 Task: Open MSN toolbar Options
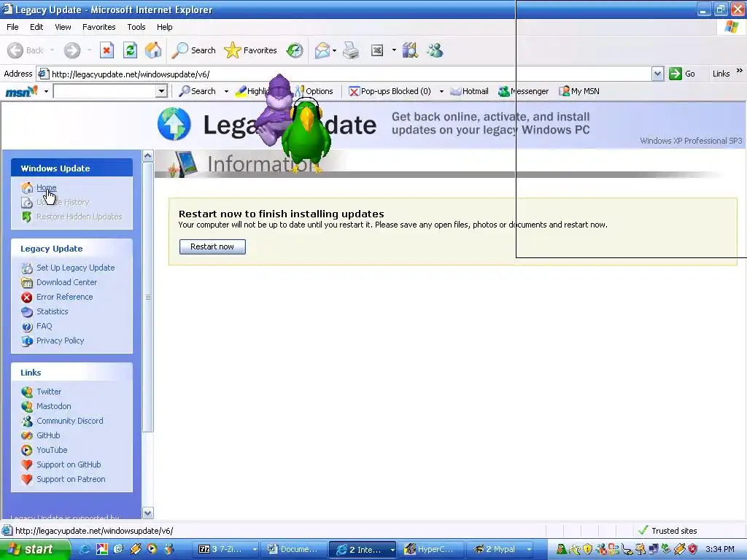[314, 91]
